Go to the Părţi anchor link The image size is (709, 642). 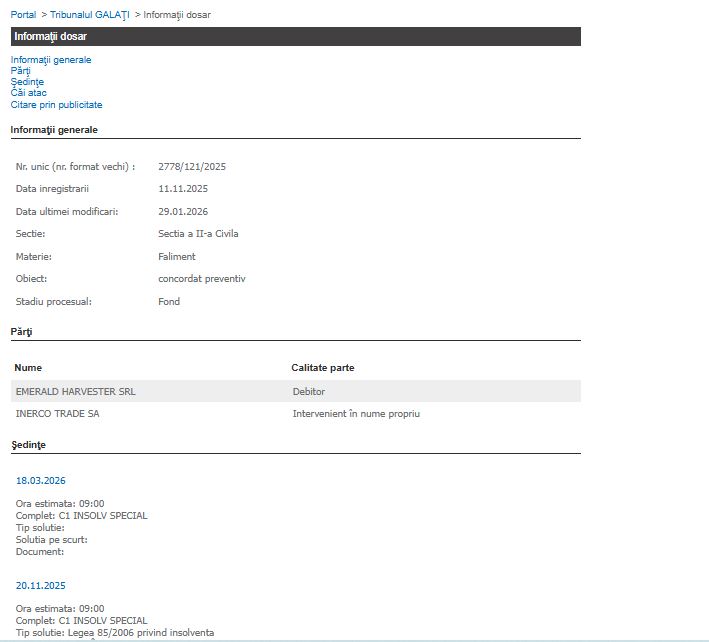[21, 71]
